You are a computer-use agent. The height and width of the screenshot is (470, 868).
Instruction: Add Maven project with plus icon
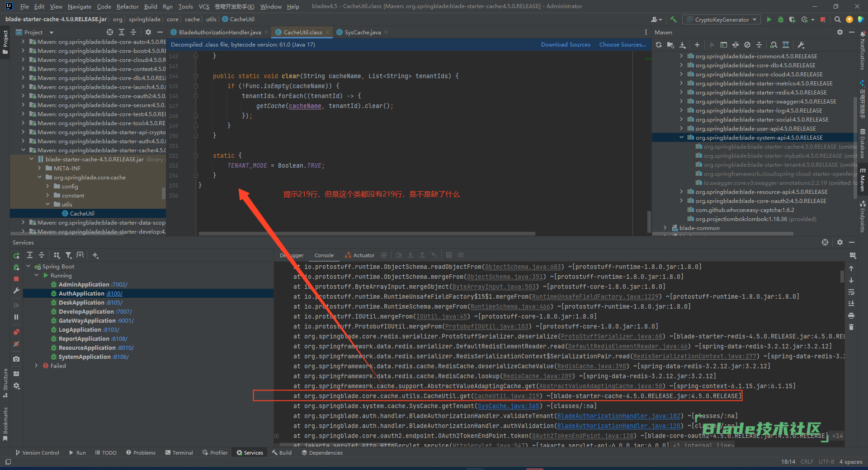(x=697, y=45)
